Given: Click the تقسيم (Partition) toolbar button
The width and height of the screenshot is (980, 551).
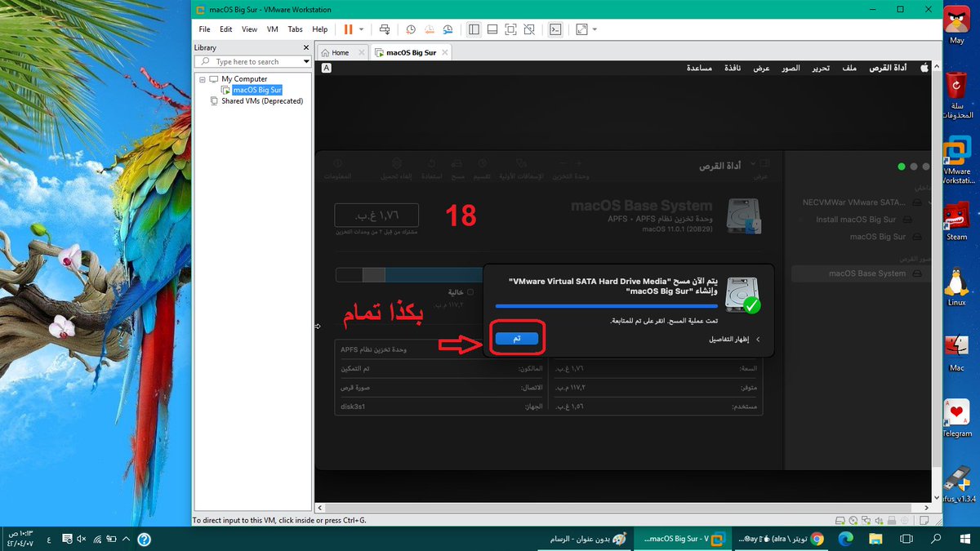Looking at the screenshot, I should (483, 169).
